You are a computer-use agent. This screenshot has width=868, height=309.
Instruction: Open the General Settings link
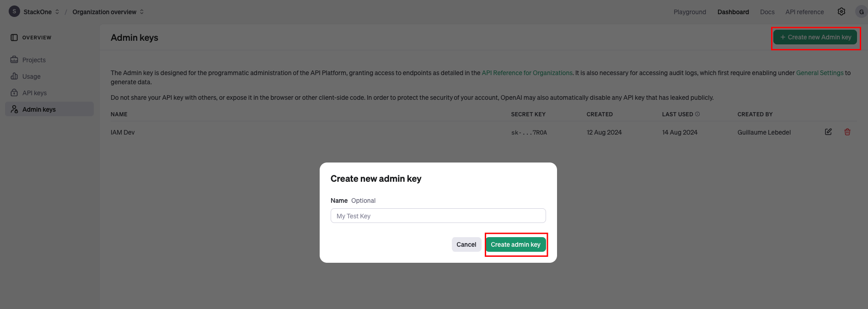click(x=820, y=73)
